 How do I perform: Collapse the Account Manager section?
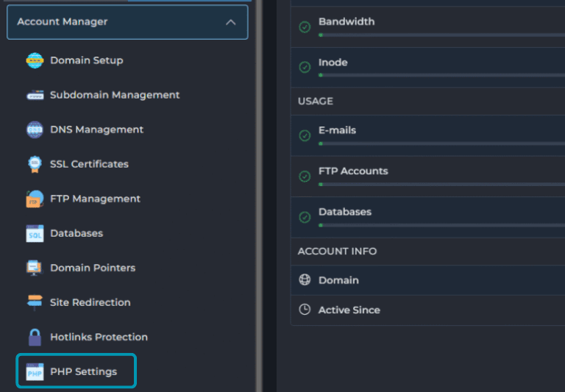pyautogui.click(x=127, y=22)
